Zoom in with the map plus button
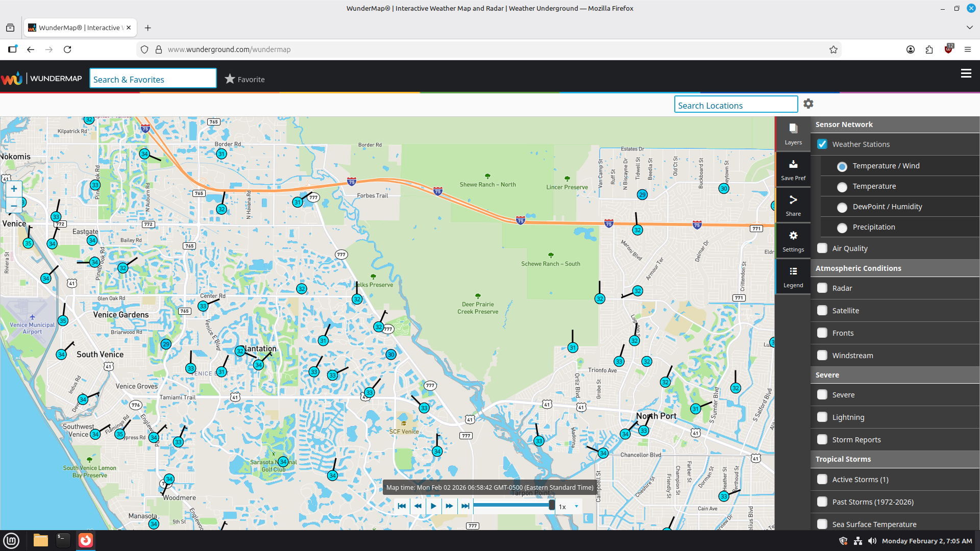Viewport: 980px width, 551px height. [x=14, y=189]
